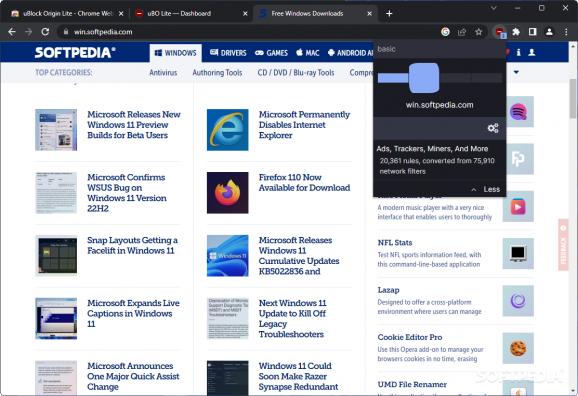This screenshot has width=578, height=396.
Task: Close the uBO Lite Dashboard tab
Action: coord(245,14)
